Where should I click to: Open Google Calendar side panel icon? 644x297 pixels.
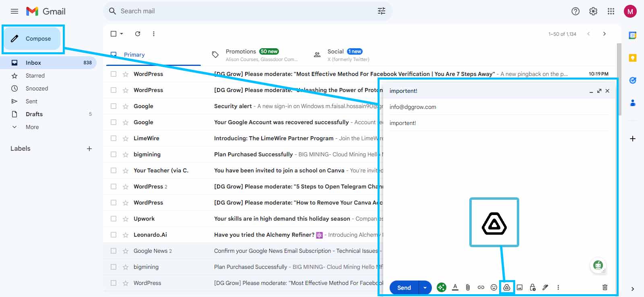pos(633,35)
